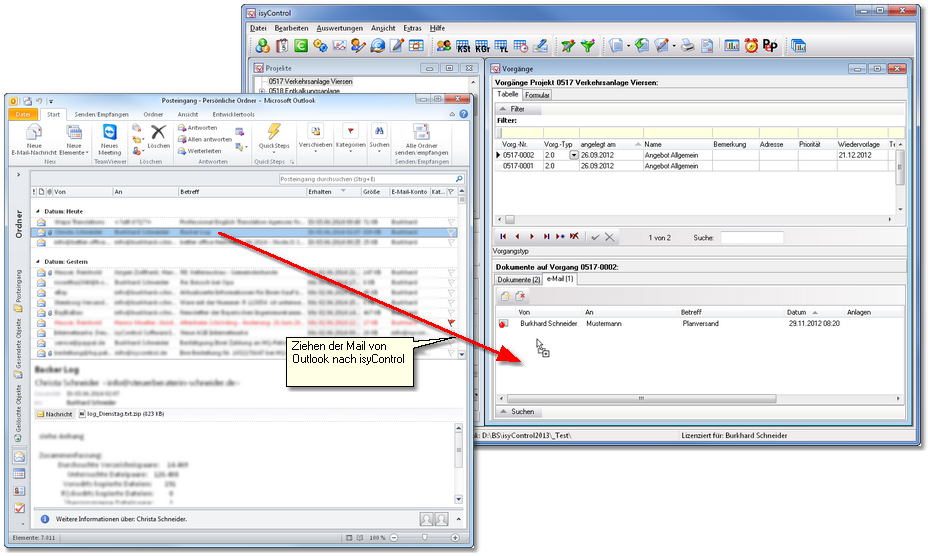Click the delete e-mail icon in e-Mail tab
This screenshot has width=928, height=556.
[520, 296]
